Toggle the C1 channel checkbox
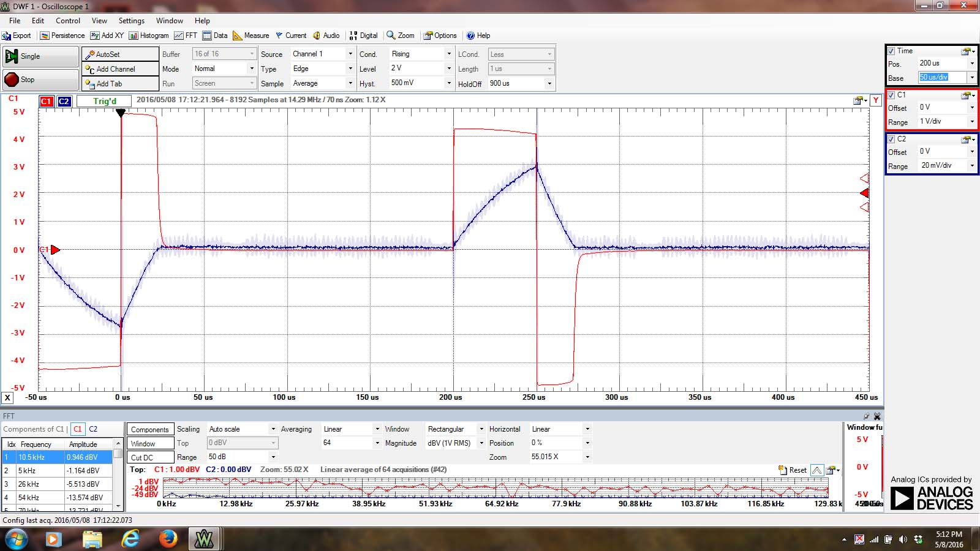The width and height of the screenshot is (980, 551). pos(892,95)
